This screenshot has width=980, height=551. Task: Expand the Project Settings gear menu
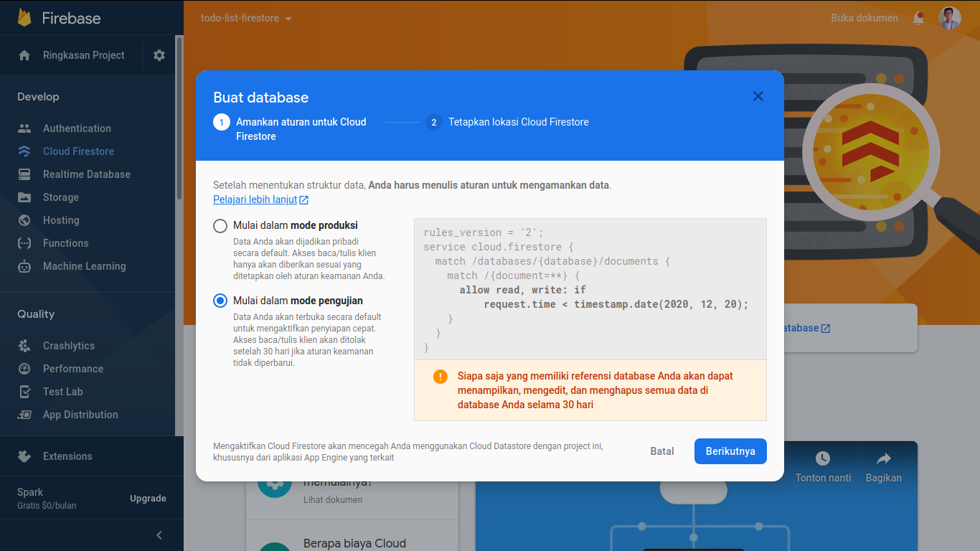point(159,55)
